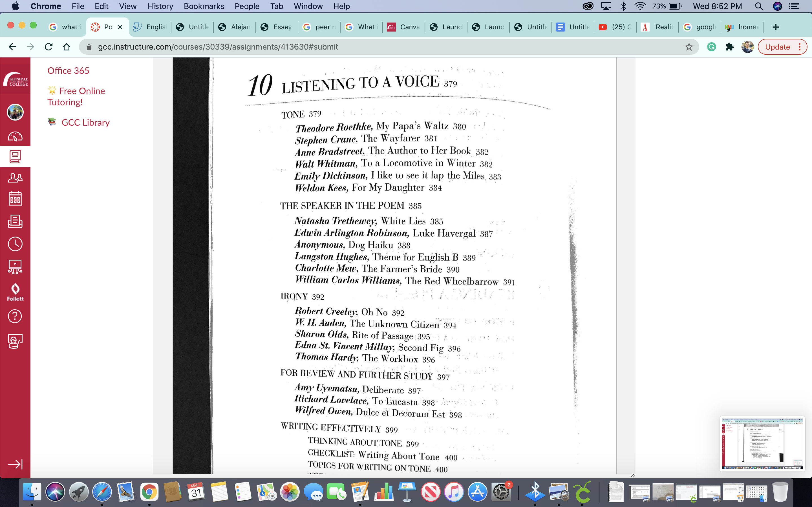Reload the page with the refresh icon
This screenshot has height=507, width=812.
click(49, 47)
